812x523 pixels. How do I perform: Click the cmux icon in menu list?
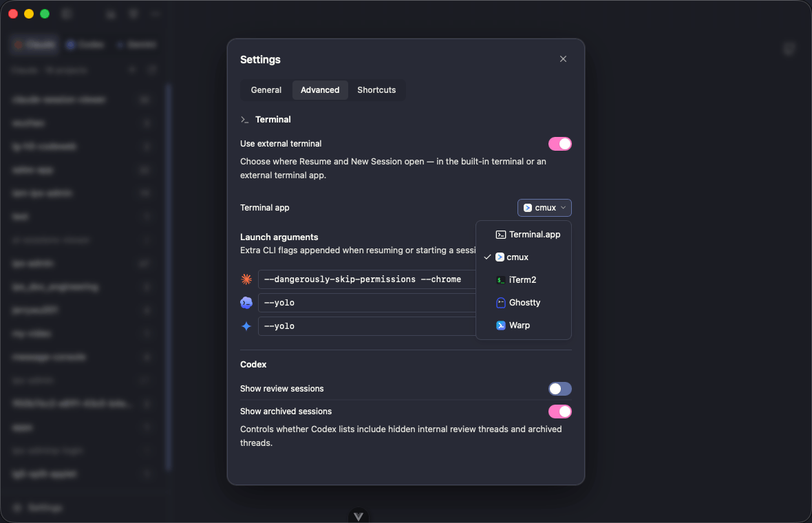500,257
